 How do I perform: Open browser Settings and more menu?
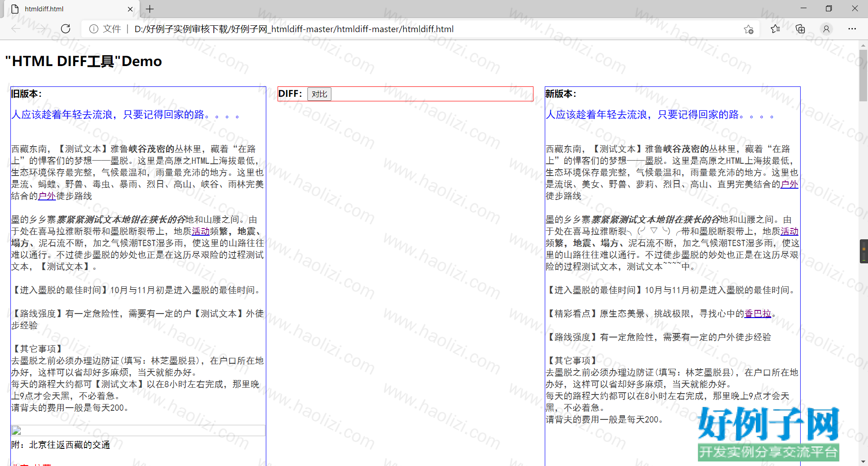852,29
